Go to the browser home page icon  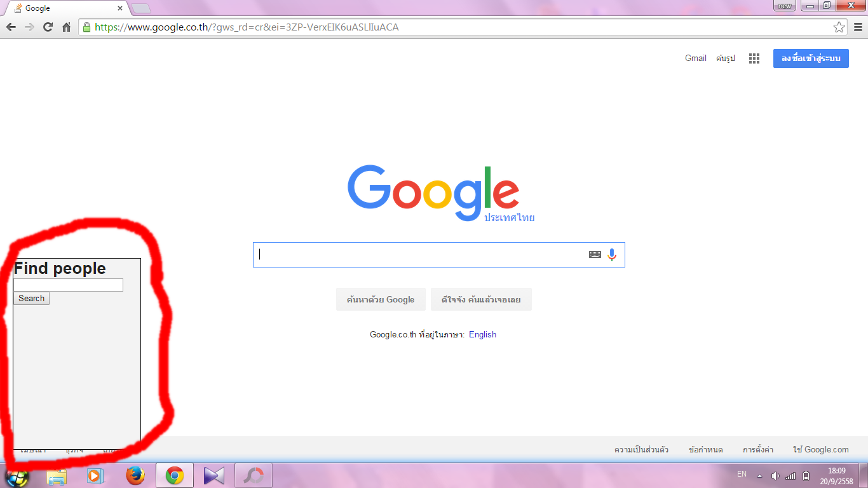66,27
